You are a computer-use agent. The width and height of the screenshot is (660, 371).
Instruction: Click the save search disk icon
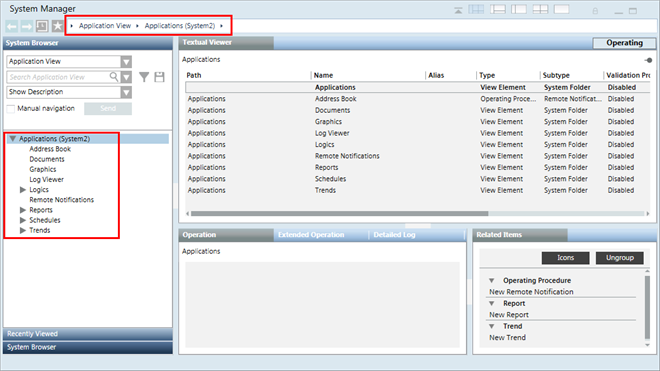(x=160, y=77)
